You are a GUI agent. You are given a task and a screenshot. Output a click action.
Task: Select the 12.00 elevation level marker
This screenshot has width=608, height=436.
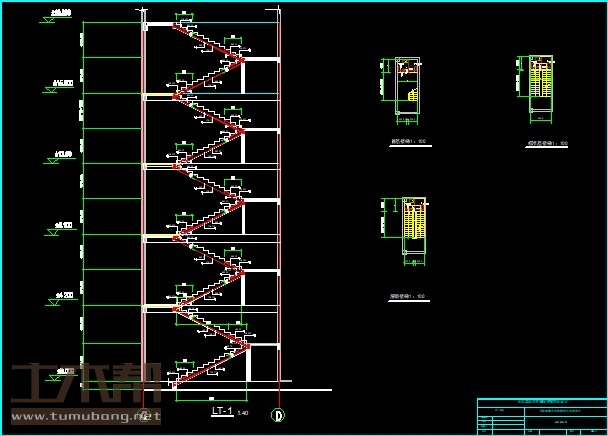63,156
